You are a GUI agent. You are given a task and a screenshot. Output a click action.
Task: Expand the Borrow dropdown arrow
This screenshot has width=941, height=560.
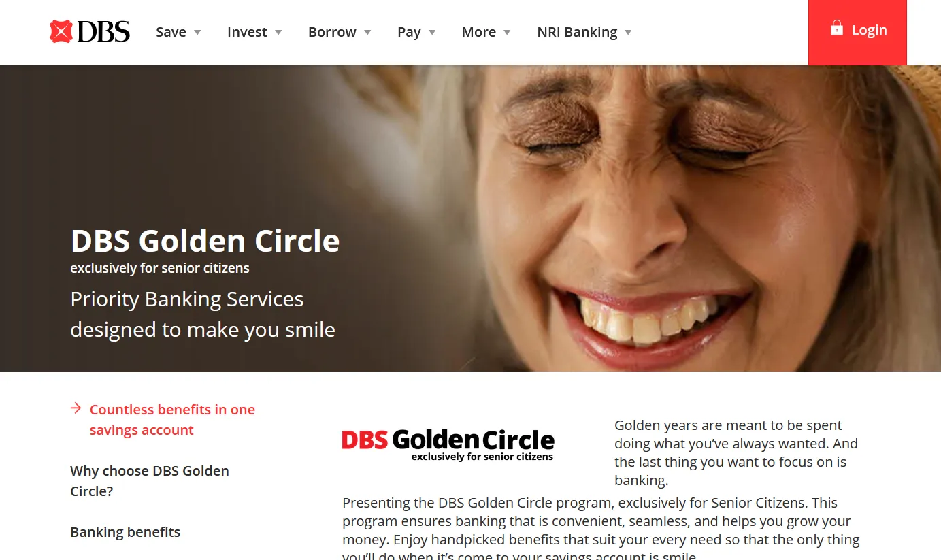(x=367, y=32)
